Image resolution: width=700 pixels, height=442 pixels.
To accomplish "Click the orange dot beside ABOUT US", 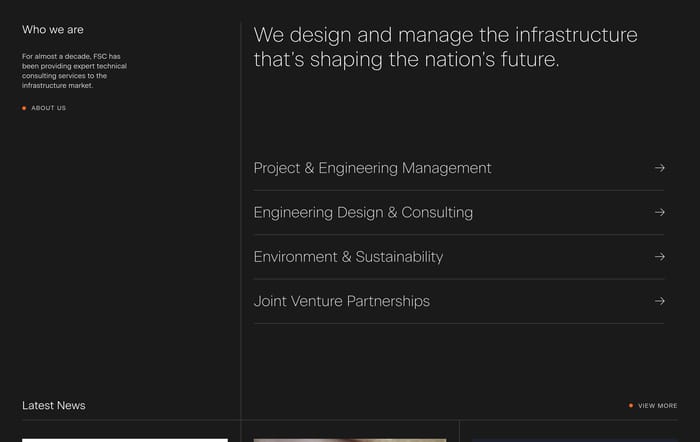I will pyautogui.click(x=24, y=108).
